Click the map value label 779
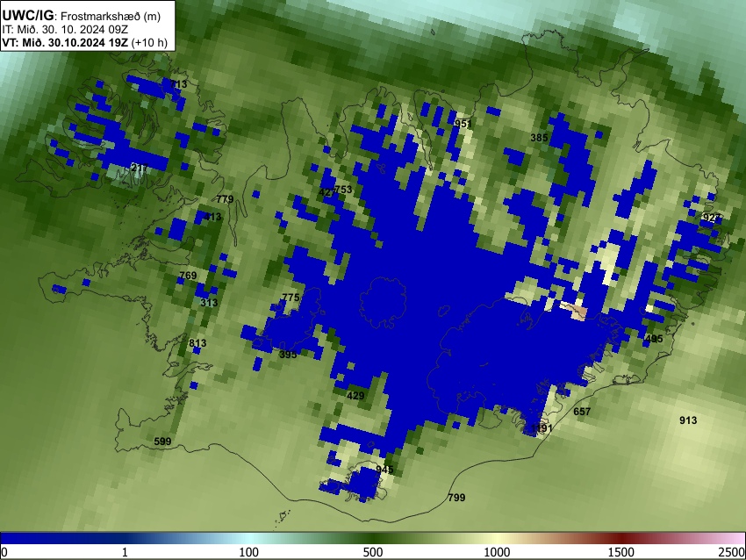The height and width of the screenshot is (560, 746). point(225,199)
